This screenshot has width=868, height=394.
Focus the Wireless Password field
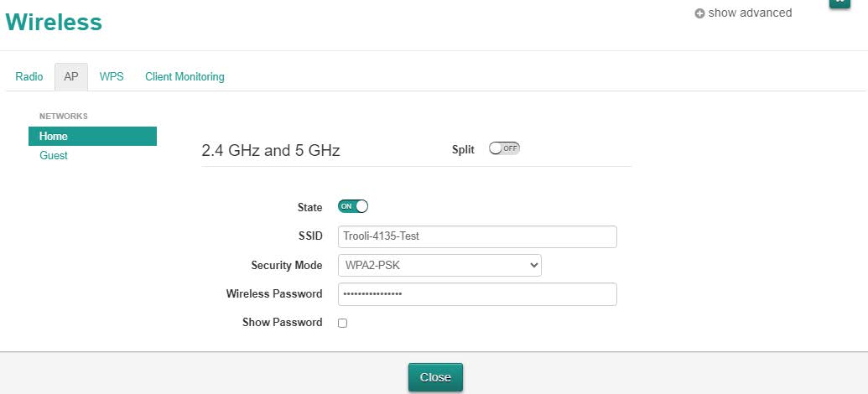click(476, 294)
